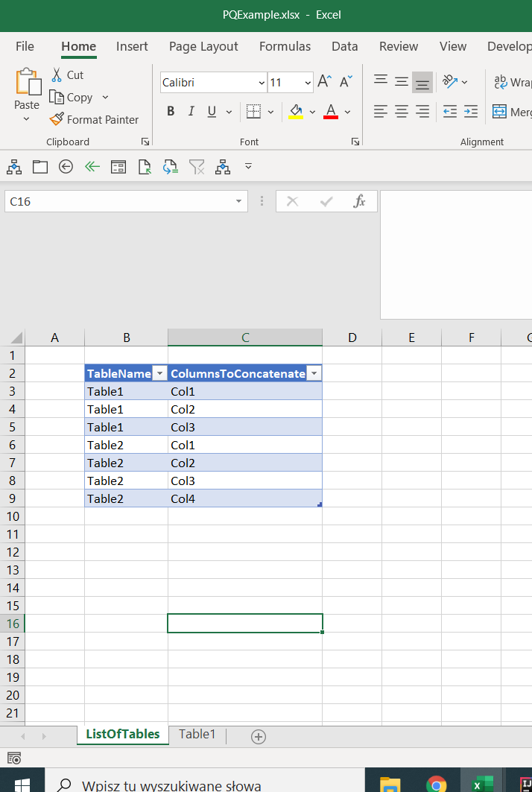Open the File menu
The width and height of the screenshot is (532, 792).
click(25, 46)
